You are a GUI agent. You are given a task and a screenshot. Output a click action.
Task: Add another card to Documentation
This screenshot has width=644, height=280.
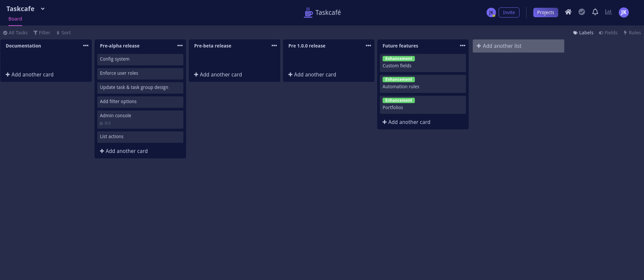point(30,74)
